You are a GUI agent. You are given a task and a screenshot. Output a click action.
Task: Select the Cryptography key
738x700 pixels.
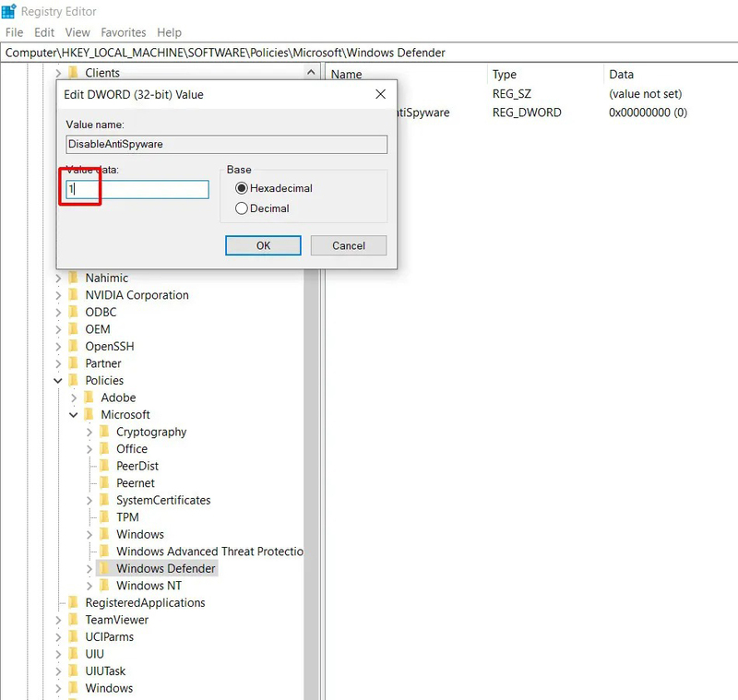(x=151, y=433)
